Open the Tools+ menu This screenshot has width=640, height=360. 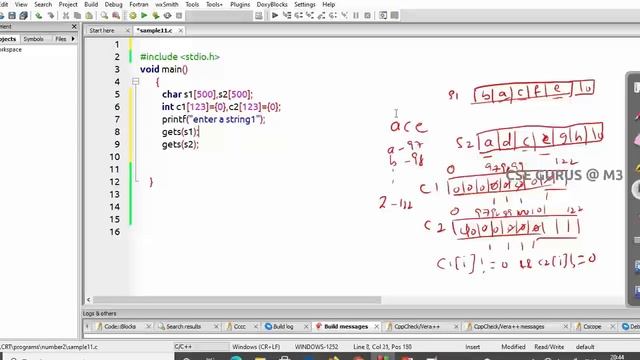(x=214, y=4)
